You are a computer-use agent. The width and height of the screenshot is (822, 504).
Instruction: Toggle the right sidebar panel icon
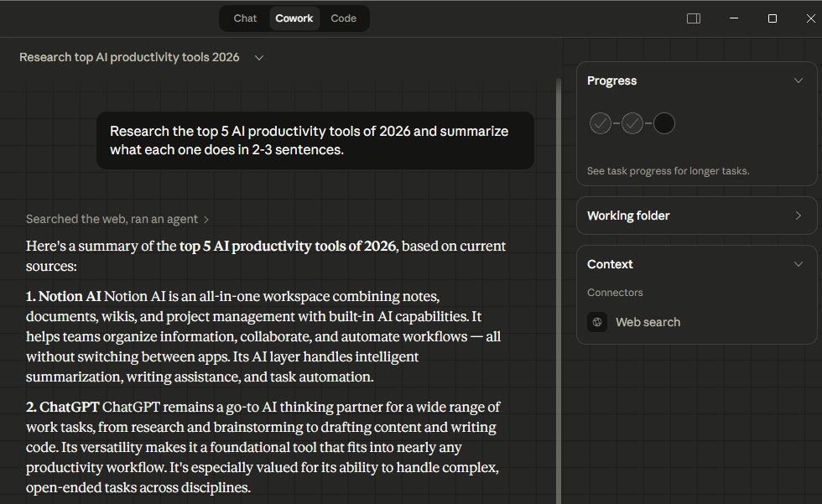(x=694, y=18)
